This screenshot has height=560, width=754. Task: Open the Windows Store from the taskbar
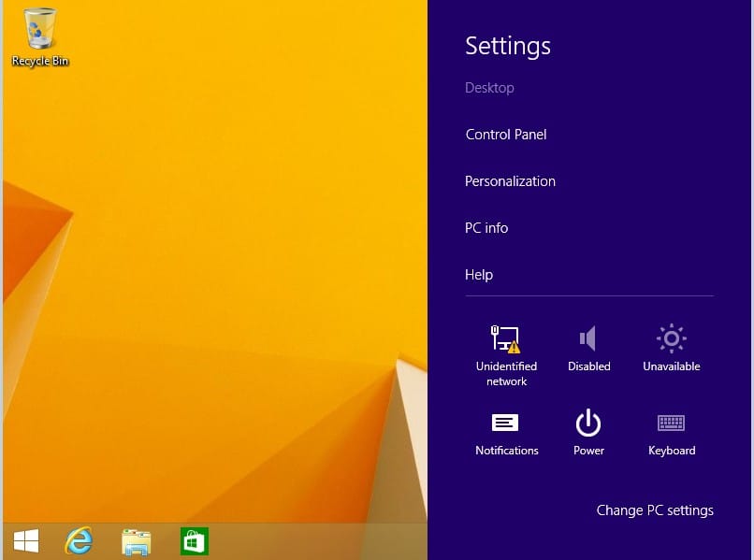pos(194,540)
